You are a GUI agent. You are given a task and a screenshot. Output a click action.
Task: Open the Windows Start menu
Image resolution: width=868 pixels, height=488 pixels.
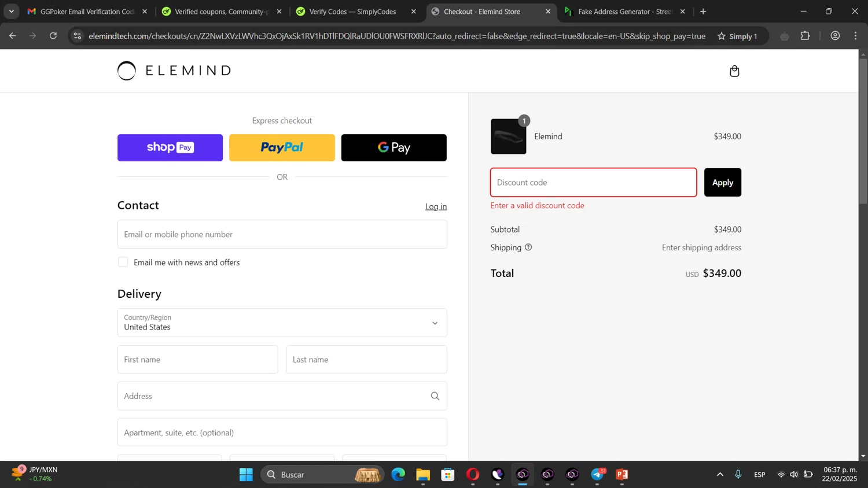point(246,475)
